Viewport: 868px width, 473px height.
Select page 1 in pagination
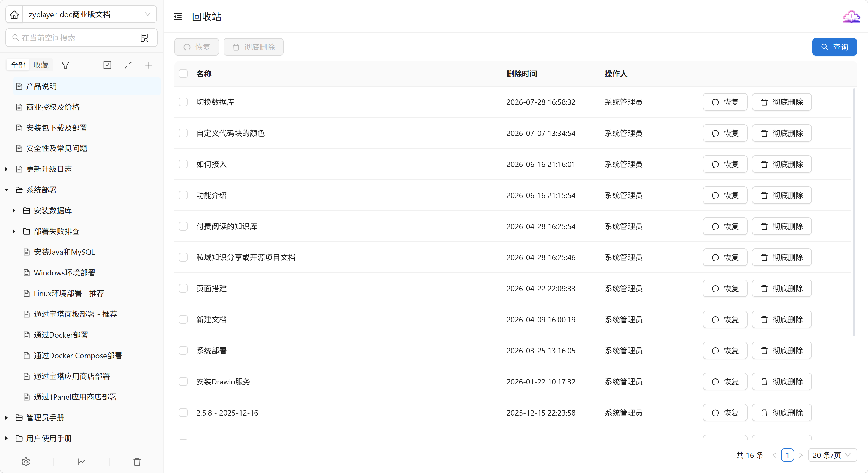pyautogui.click(x=788, y=455)
